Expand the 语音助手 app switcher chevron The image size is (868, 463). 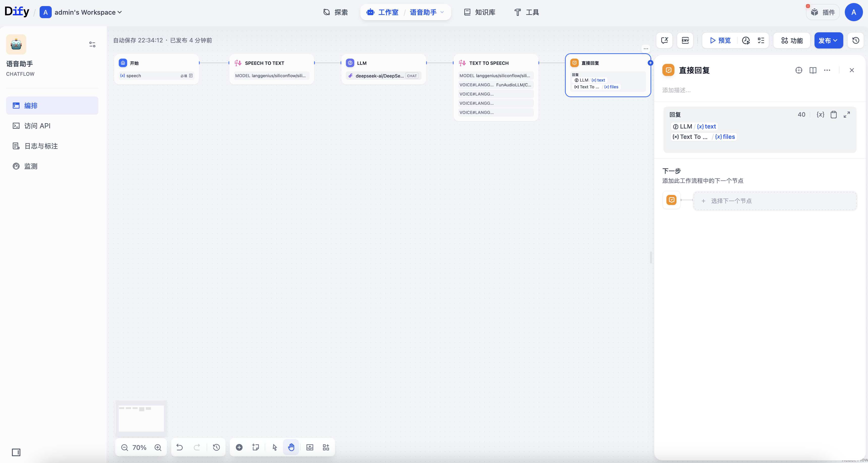pos(442,12)
